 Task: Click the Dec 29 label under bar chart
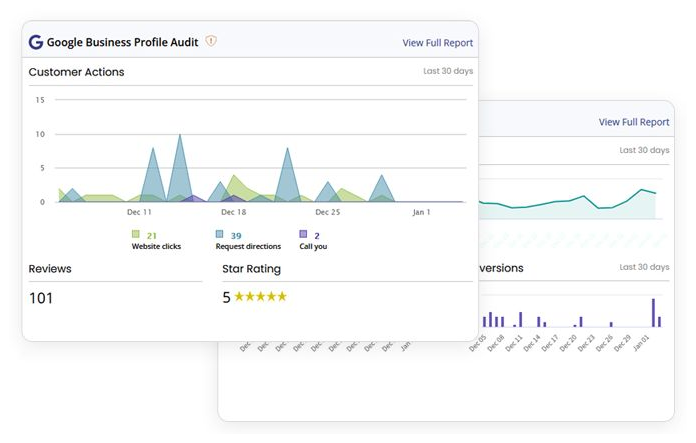(623, 343)
